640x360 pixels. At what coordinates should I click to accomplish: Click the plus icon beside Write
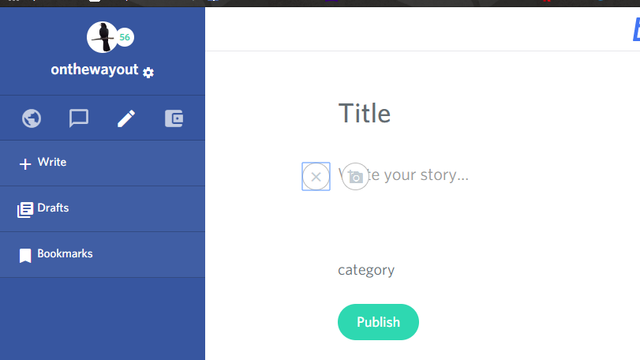click(x=25, y=164)
